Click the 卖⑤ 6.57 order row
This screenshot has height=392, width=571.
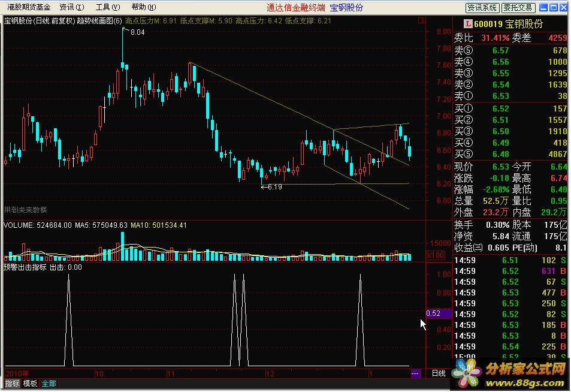(510, 50)
